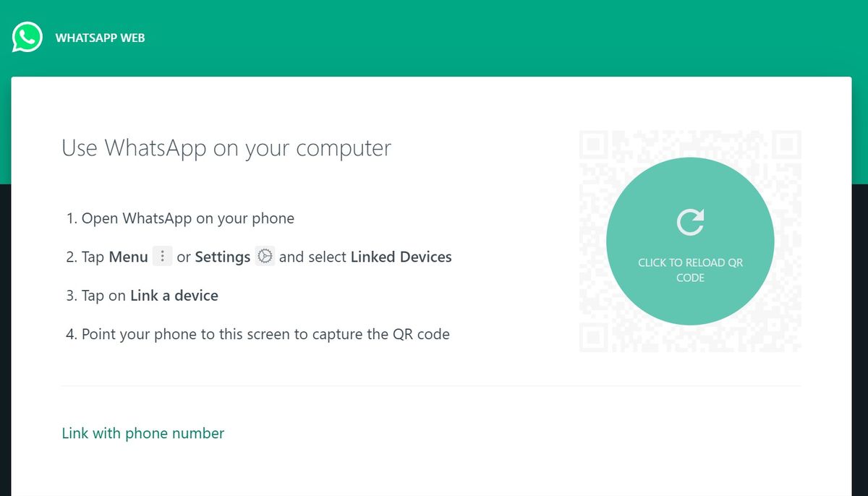
Task: Click the WhatsApp logo icon
Action: pos(27,37)
